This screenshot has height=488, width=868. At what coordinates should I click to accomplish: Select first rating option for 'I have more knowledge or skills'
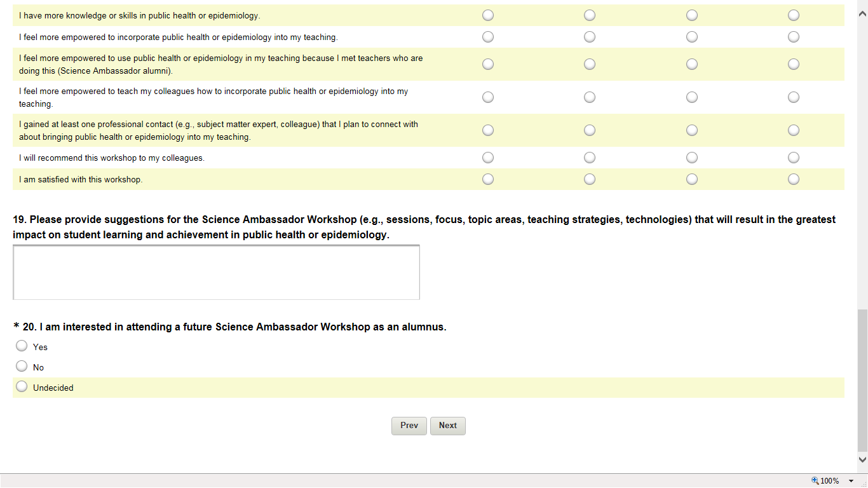tap(488, 15)
